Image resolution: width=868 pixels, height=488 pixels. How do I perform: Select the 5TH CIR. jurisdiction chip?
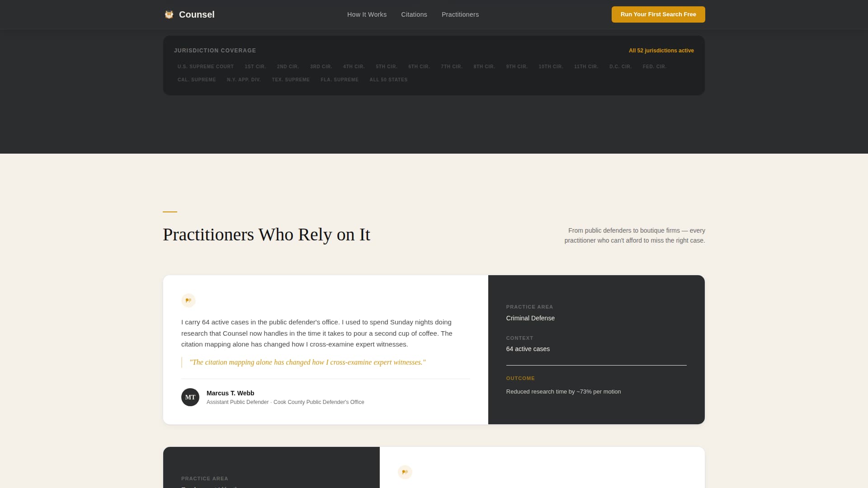[386, 66]
